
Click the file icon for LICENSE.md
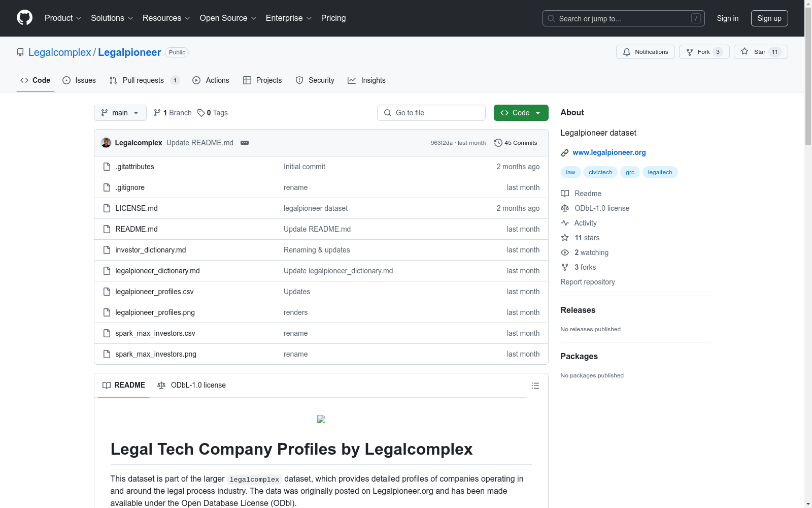click(107, 208)
